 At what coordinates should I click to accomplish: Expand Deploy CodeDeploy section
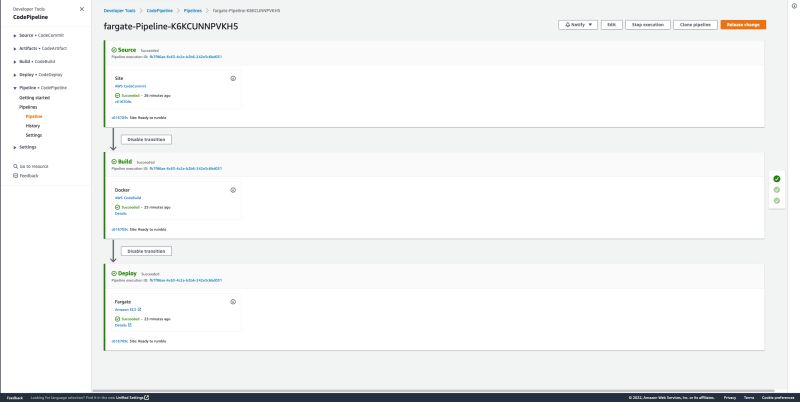(x=15, y=75)
